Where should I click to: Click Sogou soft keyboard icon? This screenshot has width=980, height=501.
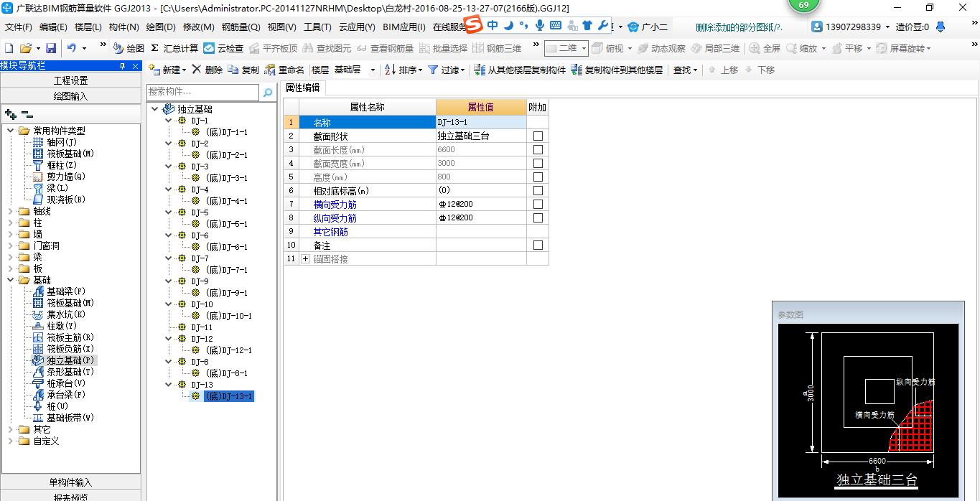[555, 26]
